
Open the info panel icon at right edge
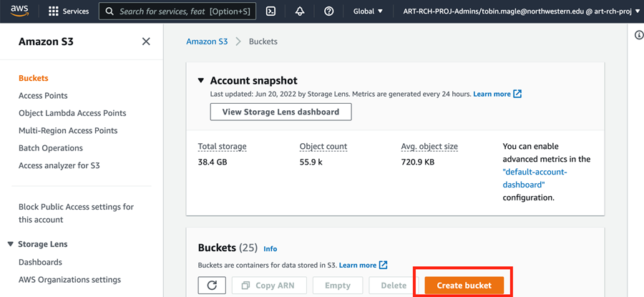point(639,35)
